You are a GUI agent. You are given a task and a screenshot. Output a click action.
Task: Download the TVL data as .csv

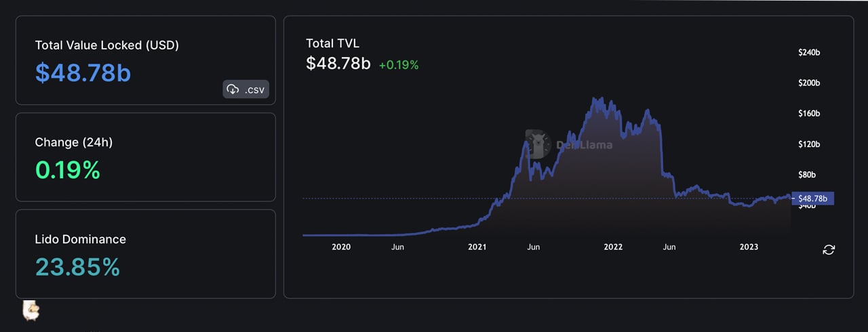[x=245, y=89]
